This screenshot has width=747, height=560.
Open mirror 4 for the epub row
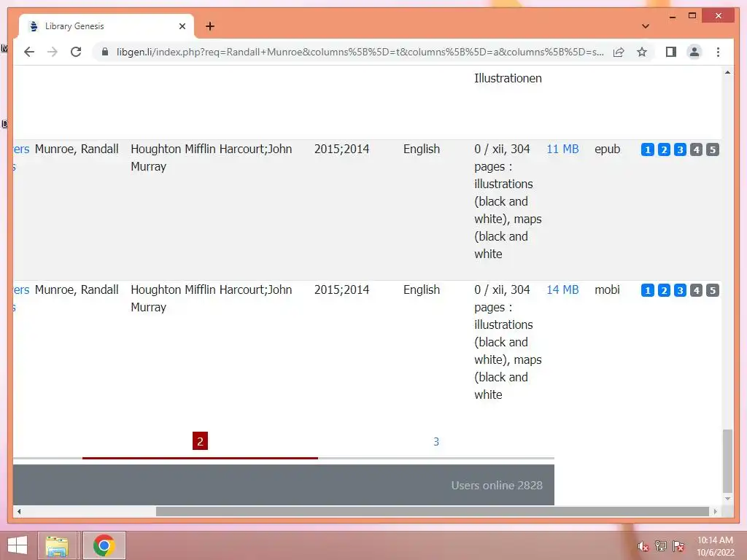(x=696, y=149)
